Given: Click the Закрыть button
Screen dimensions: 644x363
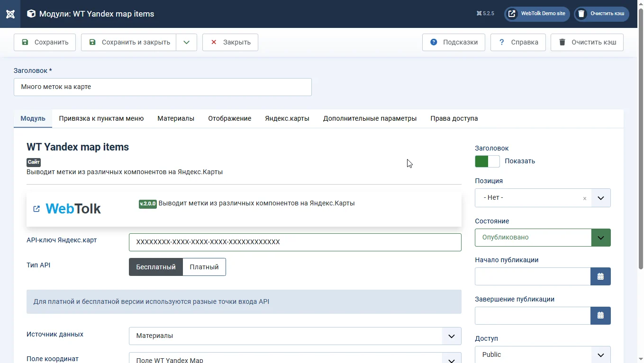Looking at the screenshot, I should 230,42.
